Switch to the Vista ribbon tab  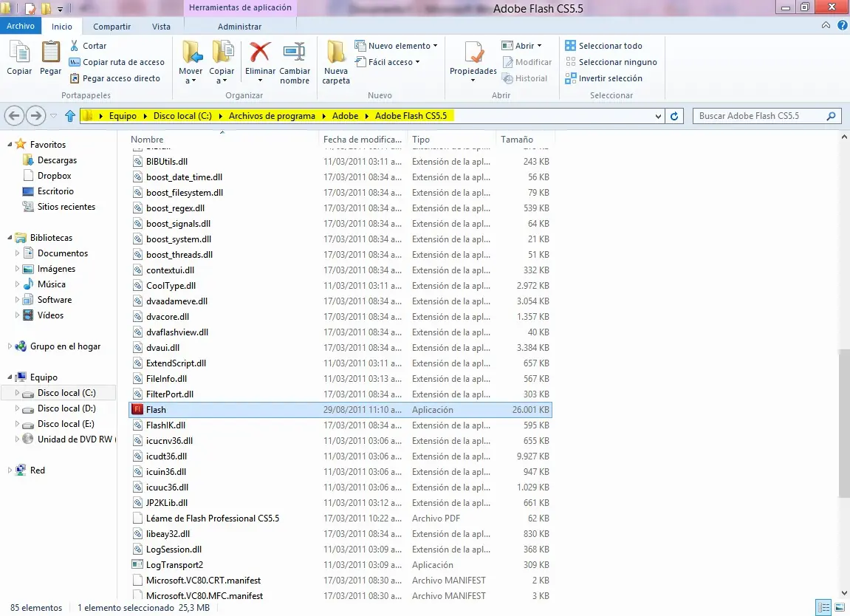pyautogui.click(x=161, y=26)
